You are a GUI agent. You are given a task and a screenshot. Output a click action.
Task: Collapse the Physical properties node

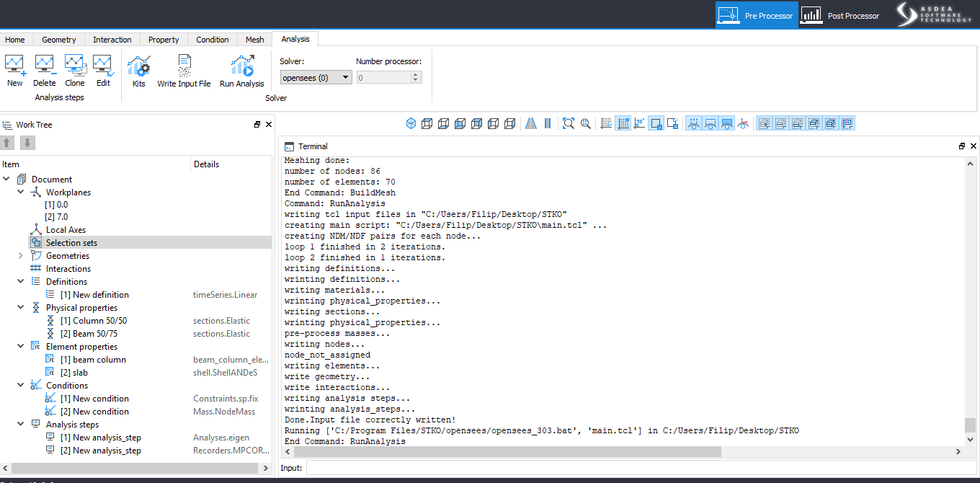point(21,308)
